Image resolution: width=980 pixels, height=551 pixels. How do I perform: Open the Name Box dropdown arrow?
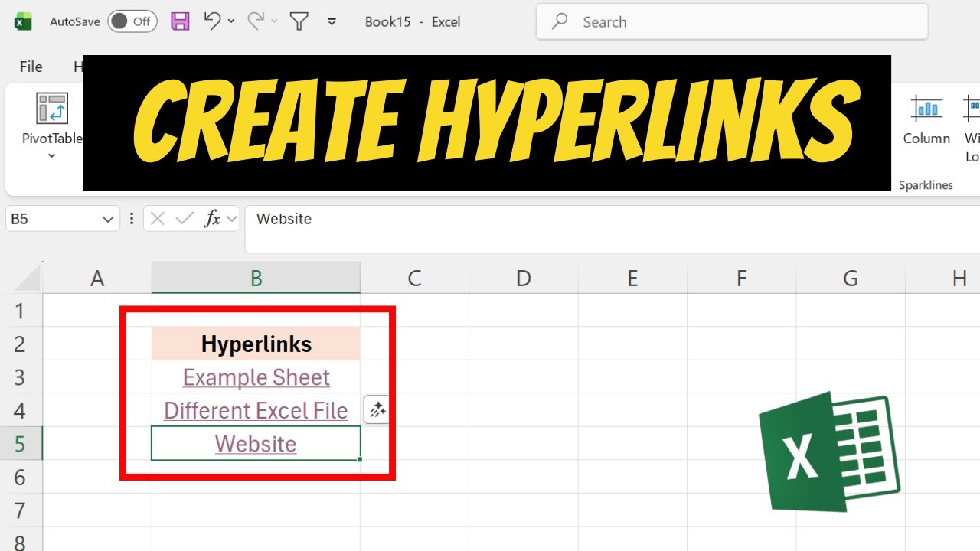107,220
